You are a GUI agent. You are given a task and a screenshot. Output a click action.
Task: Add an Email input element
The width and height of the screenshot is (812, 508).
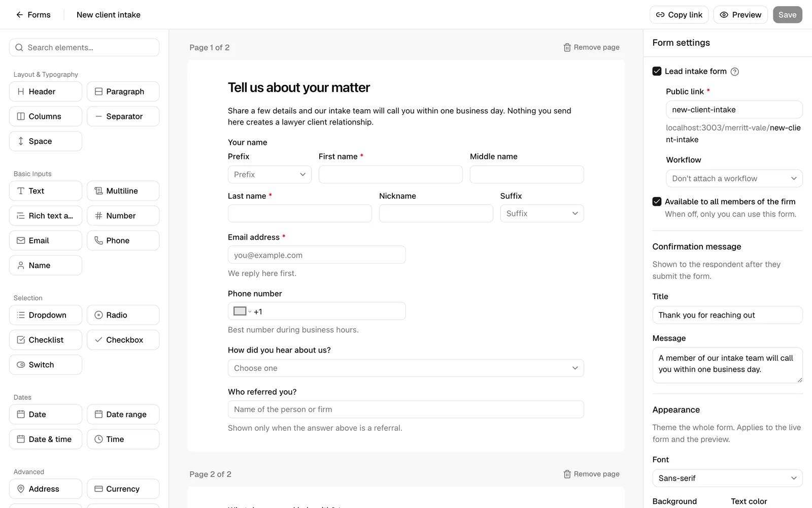[x=46, y=241]
